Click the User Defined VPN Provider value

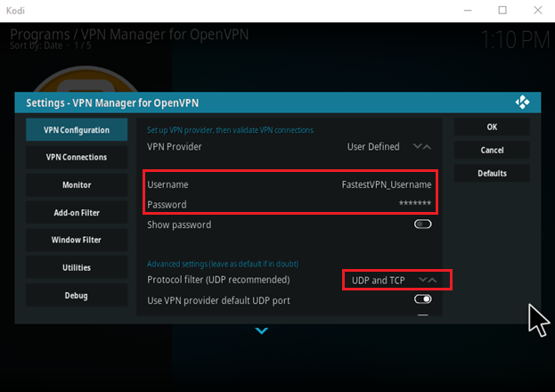click(x=373, y=147)
